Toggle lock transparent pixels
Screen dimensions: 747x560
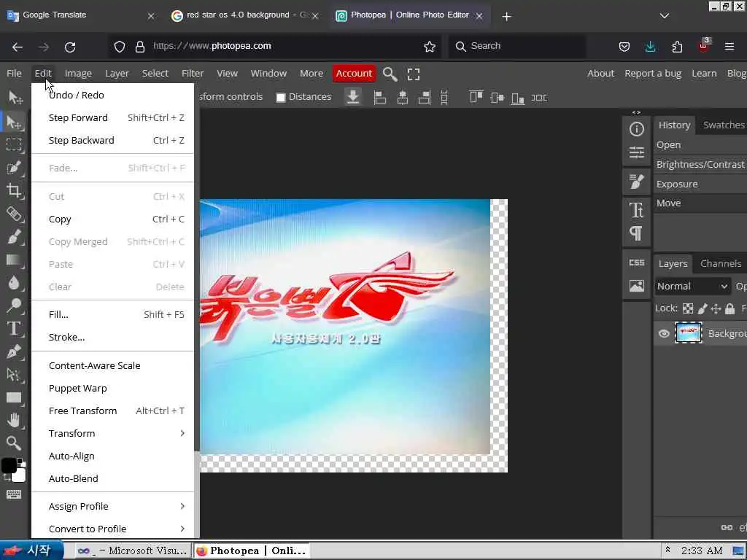point(688,308)
